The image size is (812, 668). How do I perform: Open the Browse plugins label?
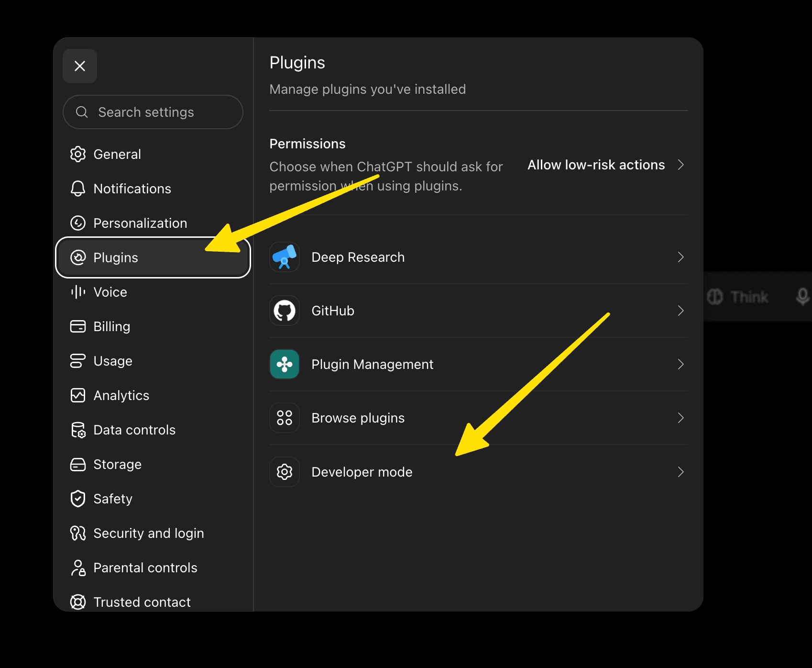click(x=358, y=418)
